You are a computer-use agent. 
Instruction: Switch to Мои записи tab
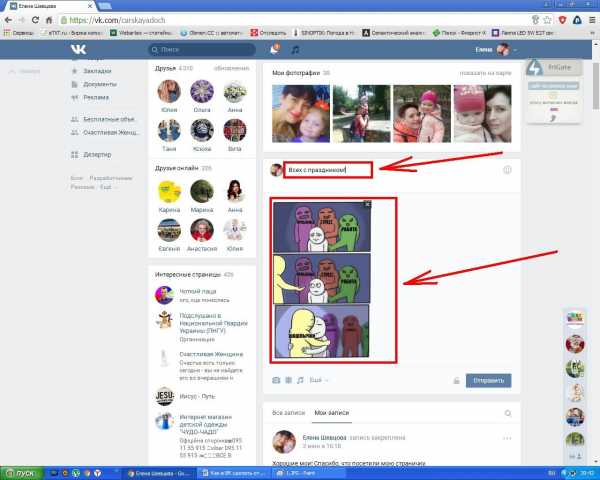[x=332, y=413]
